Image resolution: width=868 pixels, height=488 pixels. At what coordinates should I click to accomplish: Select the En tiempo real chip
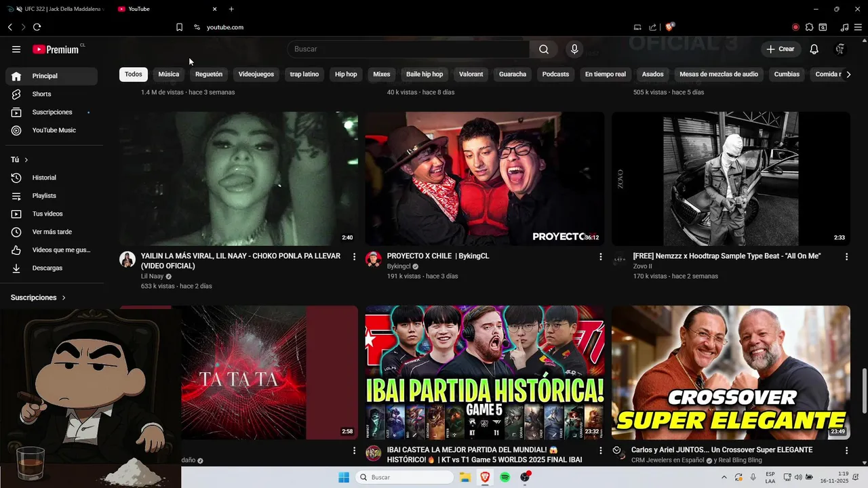coord(606,75)
